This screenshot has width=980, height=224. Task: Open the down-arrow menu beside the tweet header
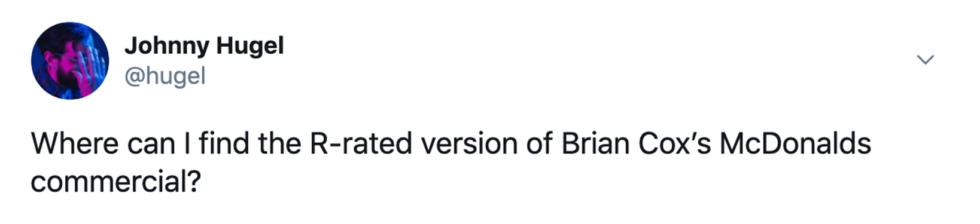pyautogui.click(x=926, y=60)
